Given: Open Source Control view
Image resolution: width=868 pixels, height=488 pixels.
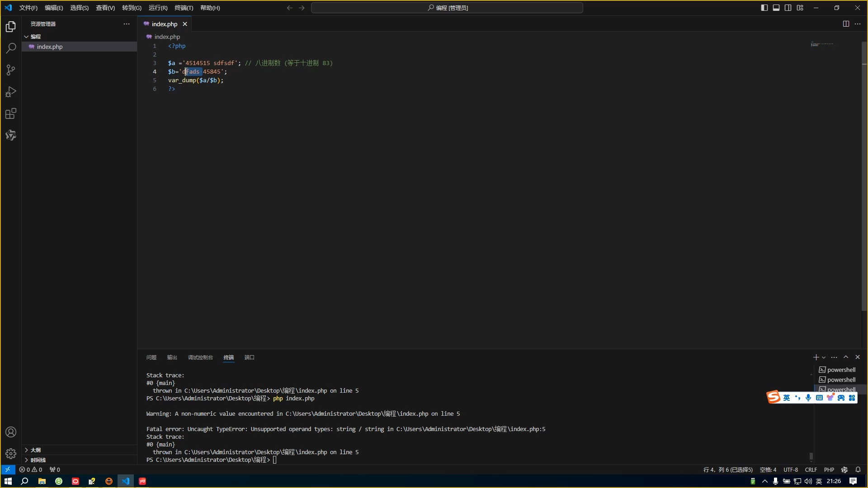Looking at the screenshot, I should click(x=11, y=70).
